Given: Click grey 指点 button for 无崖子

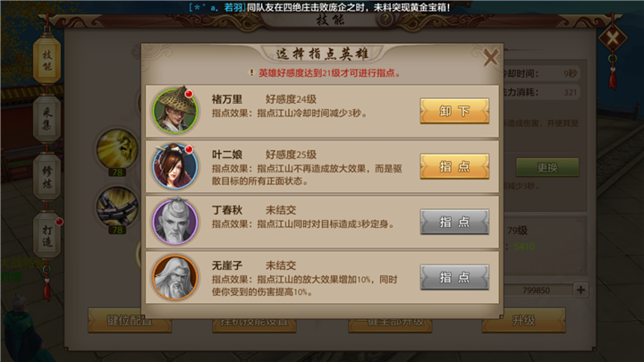Looking at the screenshot, I should (x=454, y=277).
